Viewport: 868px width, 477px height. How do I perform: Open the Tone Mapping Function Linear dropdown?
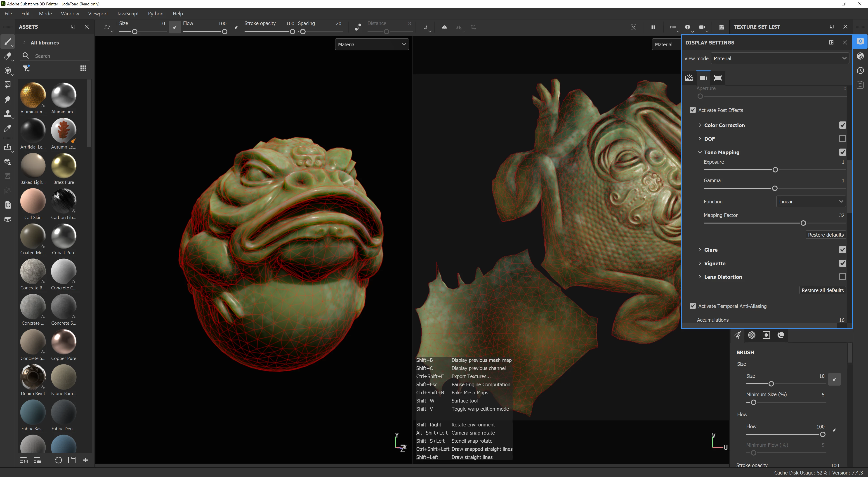(x=811, y=202)
